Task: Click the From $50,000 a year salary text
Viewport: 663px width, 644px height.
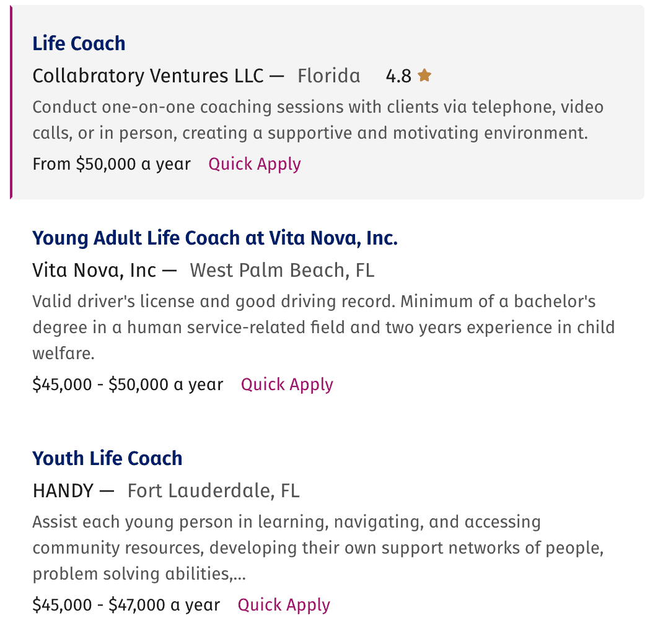Action: (x=111, y=163)
